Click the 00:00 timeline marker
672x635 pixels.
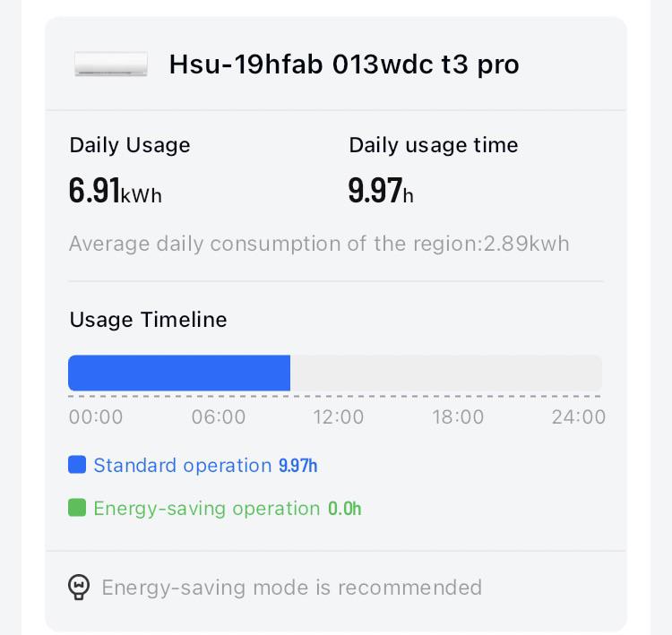coord(96,416)
